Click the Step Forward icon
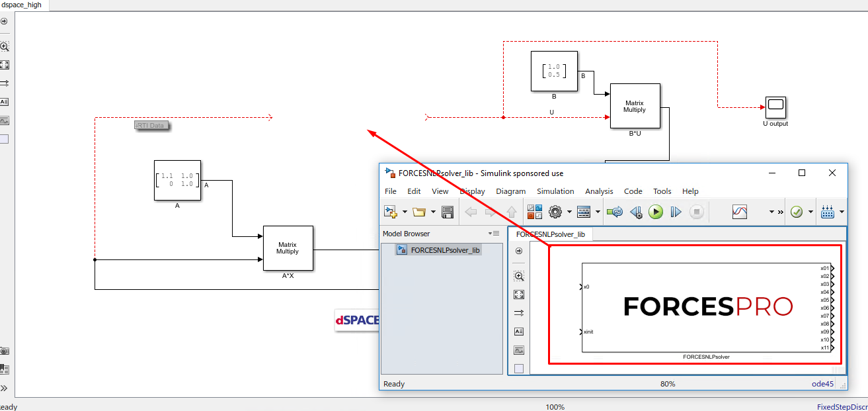The width and height of the screenshot is (868, 411). coord(676,212)
